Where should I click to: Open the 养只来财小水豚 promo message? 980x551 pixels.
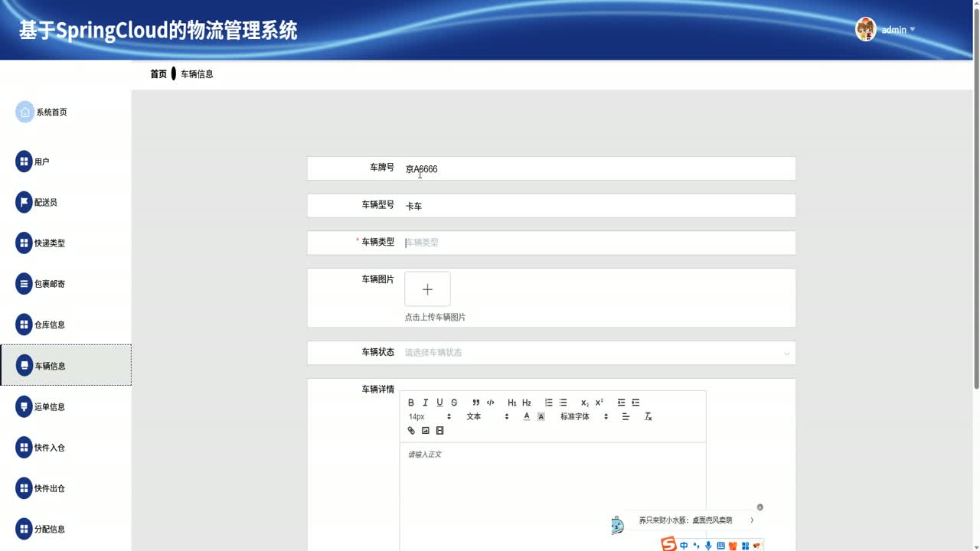point(685,520)
